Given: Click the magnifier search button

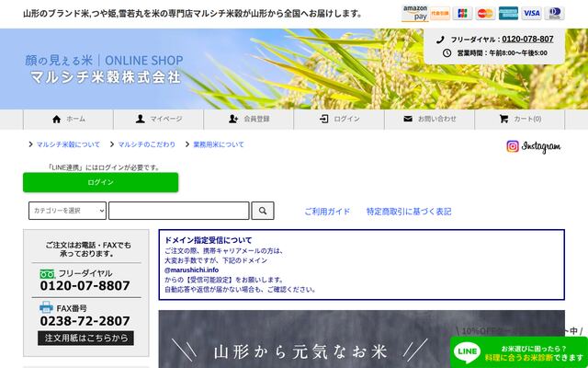Looking at the screenshot, I should click(263, 211).
